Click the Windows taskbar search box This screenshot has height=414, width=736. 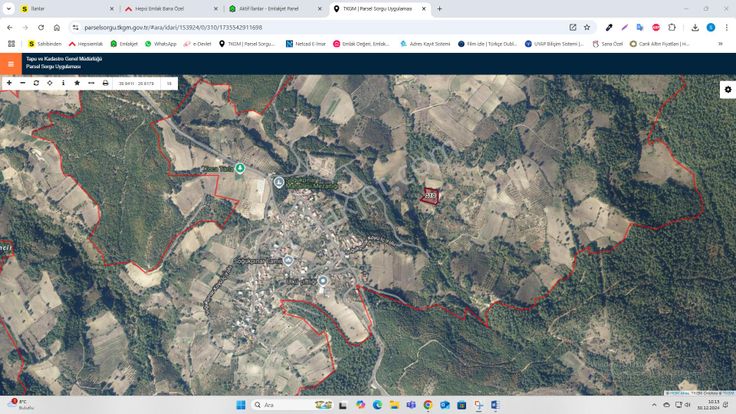click(285, 405)
